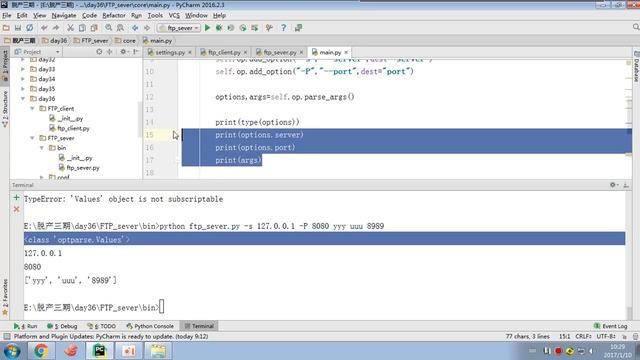Collapse the FTP_sever folder
The height and width of the screenshot is (360, 640).
coord(32,138)
